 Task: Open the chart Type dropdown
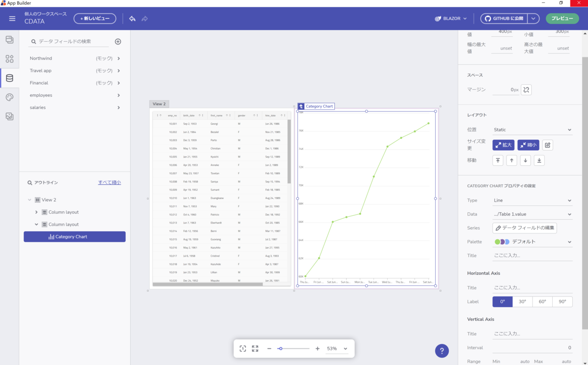coord(533,200)
